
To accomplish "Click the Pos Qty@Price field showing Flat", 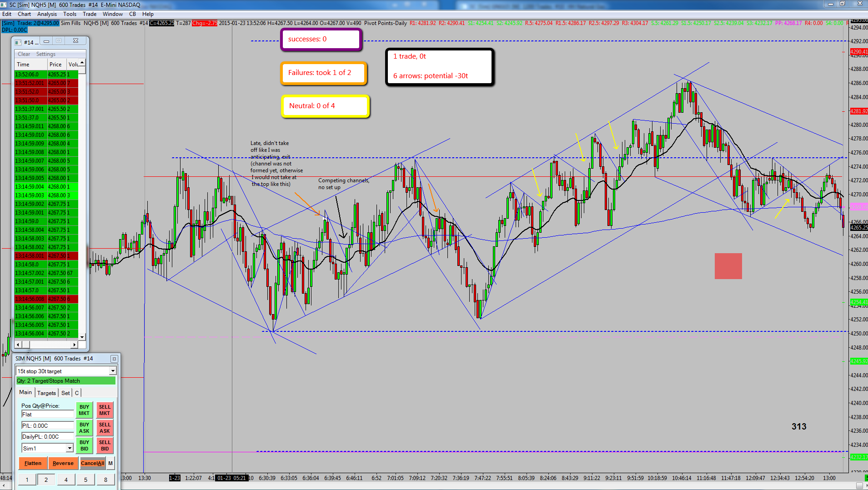I will click(x=47, y=414).
